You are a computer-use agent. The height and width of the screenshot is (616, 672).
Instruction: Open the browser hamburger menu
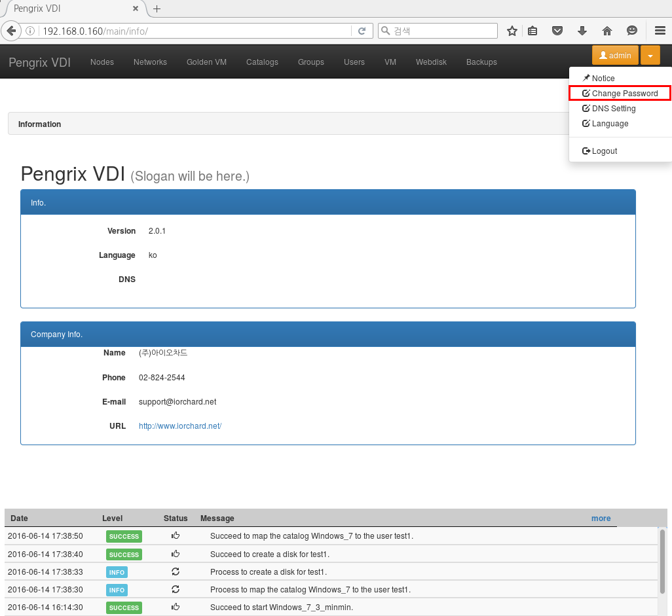click(x=660, y=31)
